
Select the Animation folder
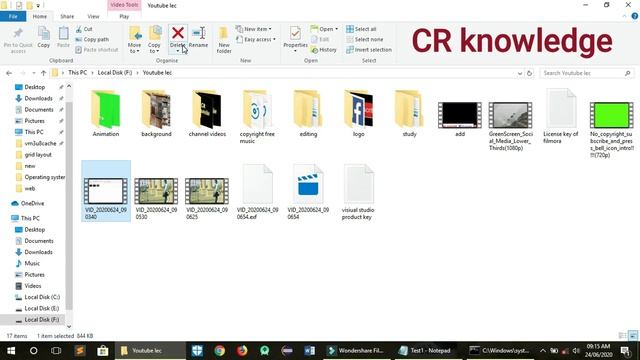[106, 113]
